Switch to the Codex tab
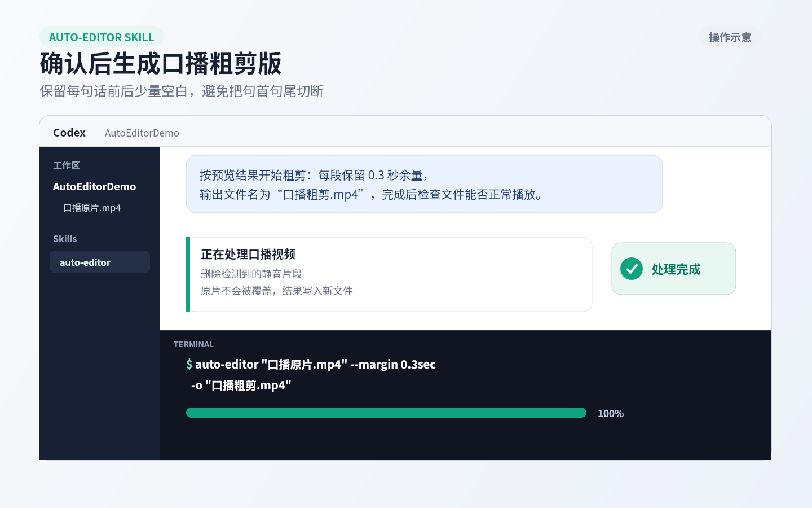Image resolution: width=812 pixels, height=508 pixels. pos(69,133)
